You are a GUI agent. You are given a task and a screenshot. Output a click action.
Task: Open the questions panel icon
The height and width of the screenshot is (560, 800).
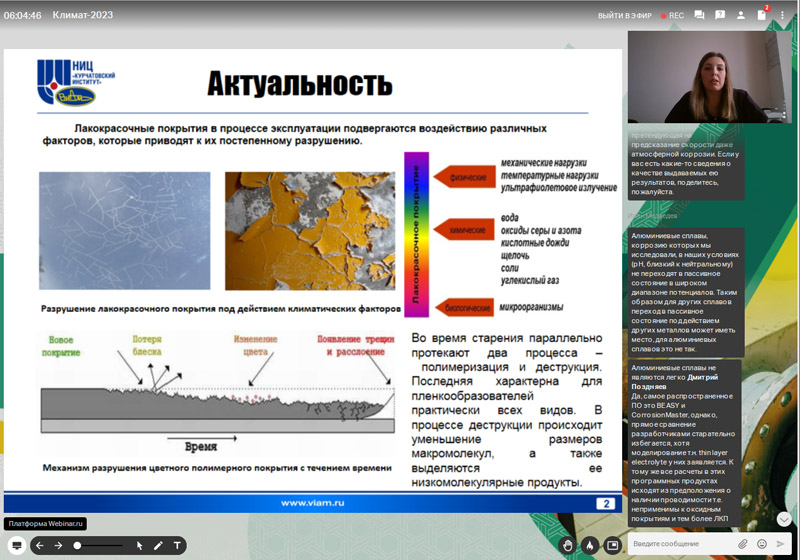pyautogui.click(x=720, y=16)
